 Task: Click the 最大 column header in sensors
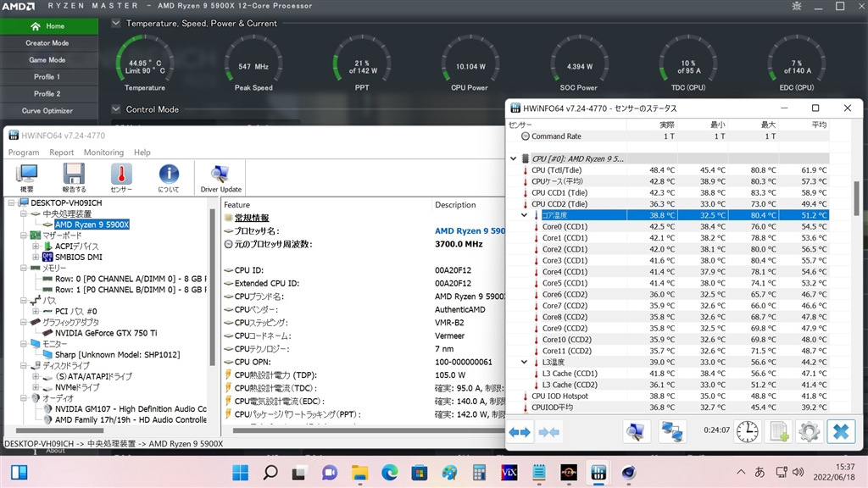click(x=754, y=125)
